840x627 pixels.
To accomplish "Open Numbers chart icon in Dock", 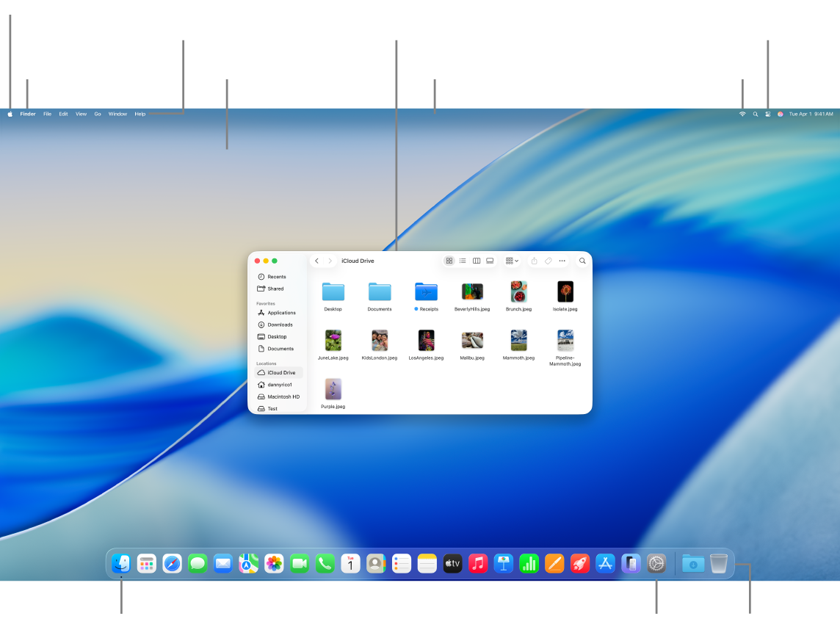I will coord(529,563).
